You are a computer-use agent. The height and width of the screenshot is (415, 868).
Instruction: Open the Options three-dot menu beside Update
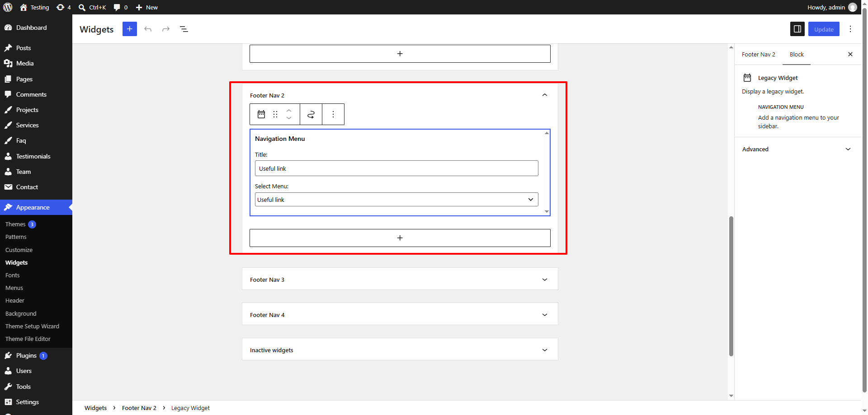tap(850, 29)
